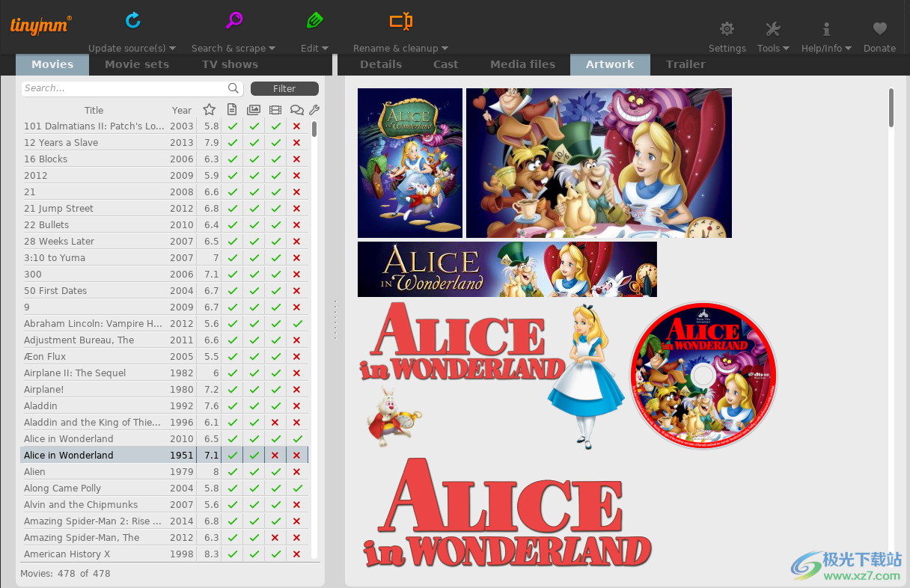
Task: Open the Media files tab
Action: coord(522,64)
